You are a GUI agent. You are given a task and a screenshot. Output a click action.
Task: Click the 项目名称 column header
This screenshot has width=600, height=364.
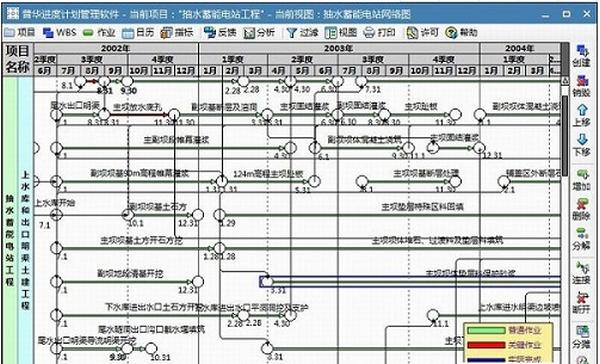coord(18,59)
